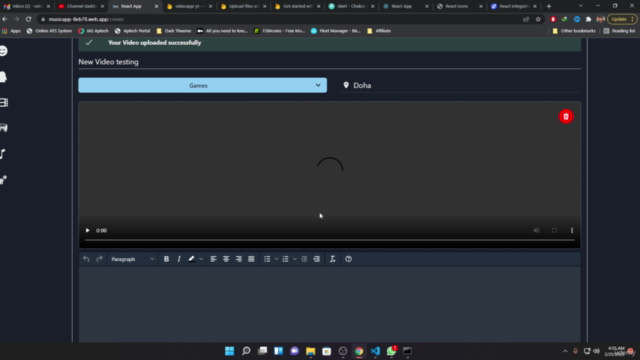Image resolution: width=640 pixels, height=360 pixels.
Task: Open the sidebar category icon under music note
Action: [3, 180]
